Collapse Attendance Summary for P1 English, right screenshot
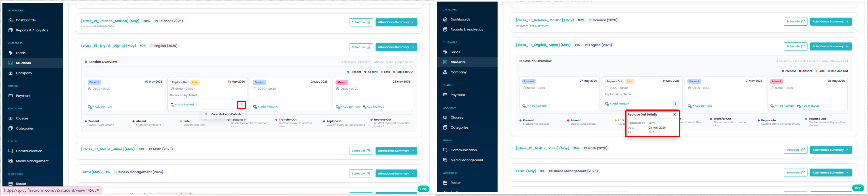 point(831,47)
